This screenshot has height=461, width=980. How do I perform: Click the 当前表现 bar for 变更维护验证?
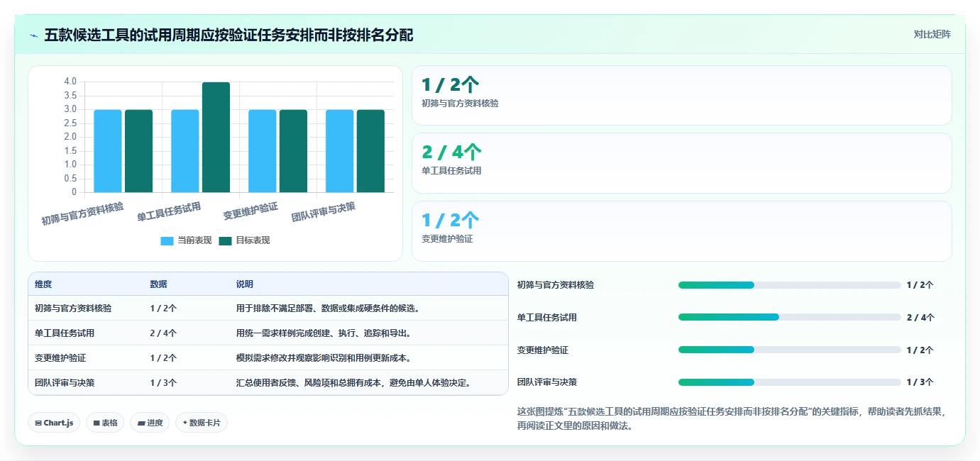tap(262, 151)
